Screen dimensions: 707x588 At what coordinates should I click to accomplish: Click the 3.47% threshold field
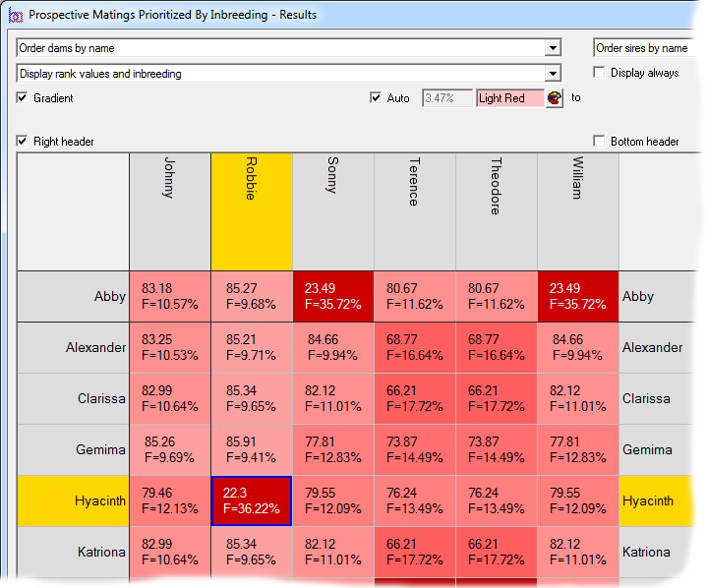click(x=447, y=98)
